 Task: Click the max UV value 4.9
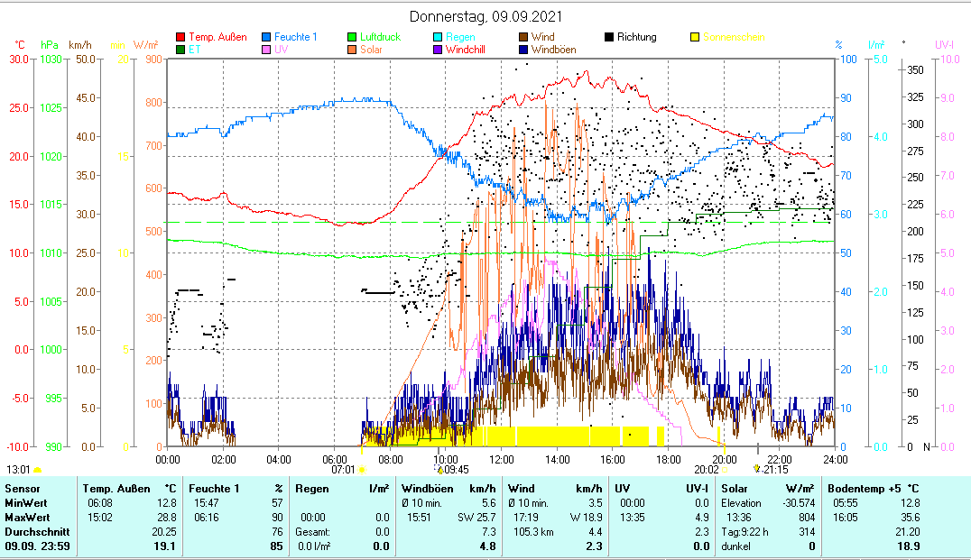pyautogui.click(x=701, y=518)
